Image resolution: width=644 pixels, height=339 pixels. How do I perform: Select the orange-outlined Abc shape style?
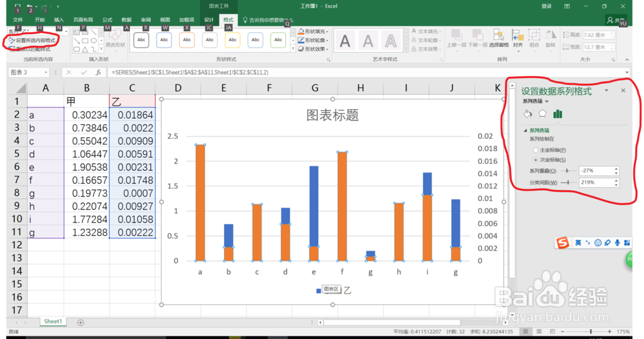pyautogui.click(x=187, y=40)
